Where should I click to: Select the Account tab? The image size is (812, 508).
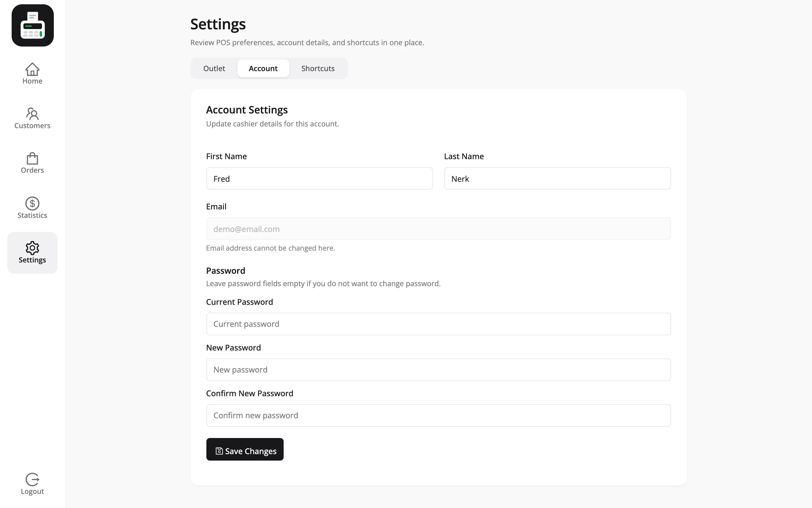point(263,69)
